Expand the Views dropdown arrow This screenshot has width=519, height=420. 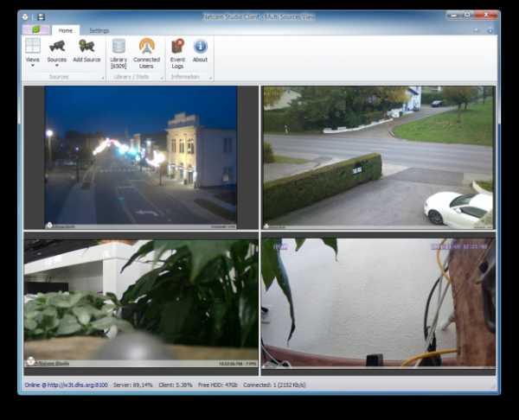click(x=32, y=66)
